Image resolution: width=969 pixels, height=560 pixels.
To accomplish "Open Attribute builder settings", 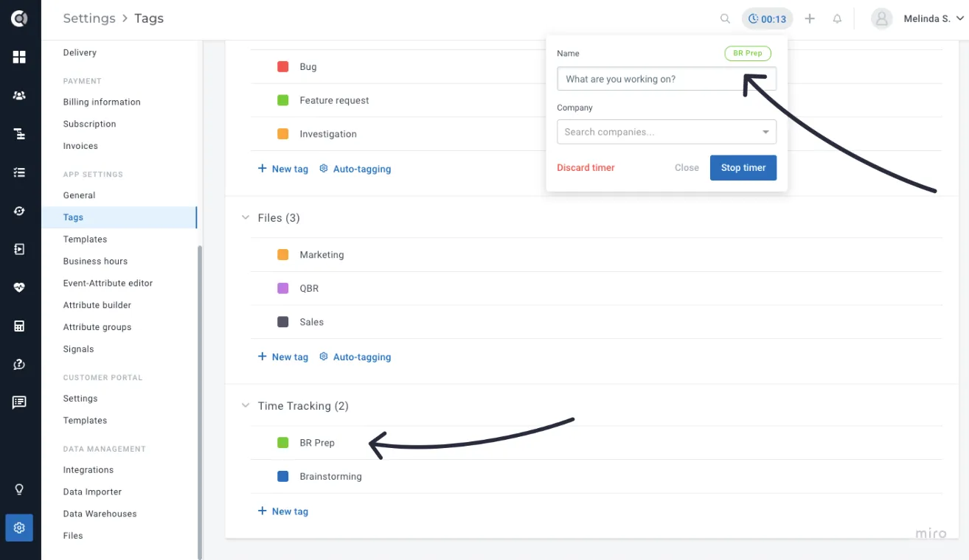I will coord(97,305).
